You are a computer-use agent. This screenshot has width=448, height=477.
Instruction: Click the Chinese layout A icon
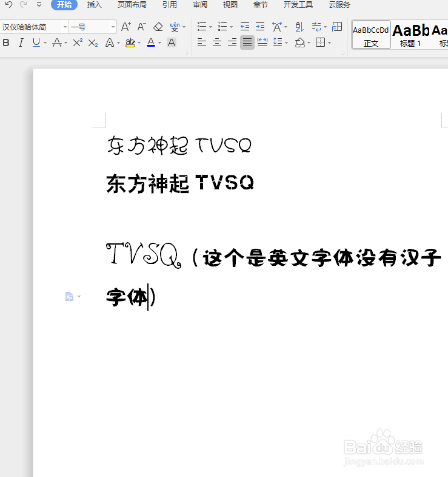[277, 27]
